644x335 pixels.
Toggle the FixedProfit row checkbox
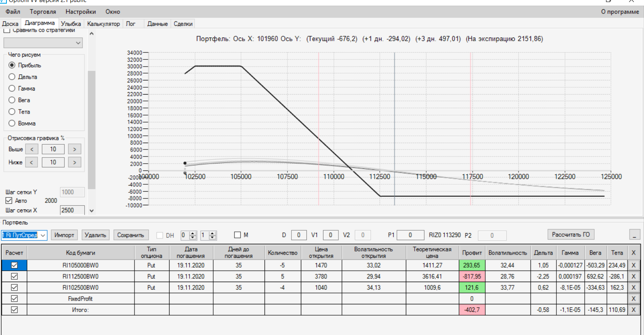pos(15,299)
